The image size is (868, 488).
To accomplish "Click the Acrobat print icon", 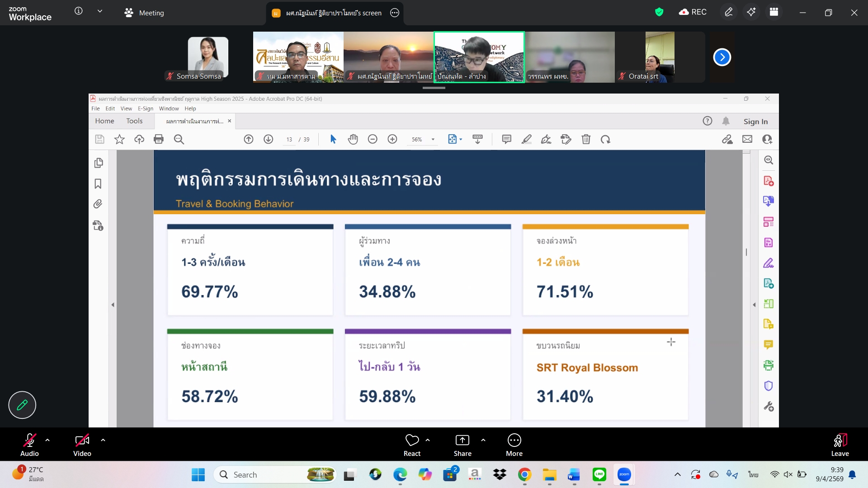I will click(x=159, y=139).
